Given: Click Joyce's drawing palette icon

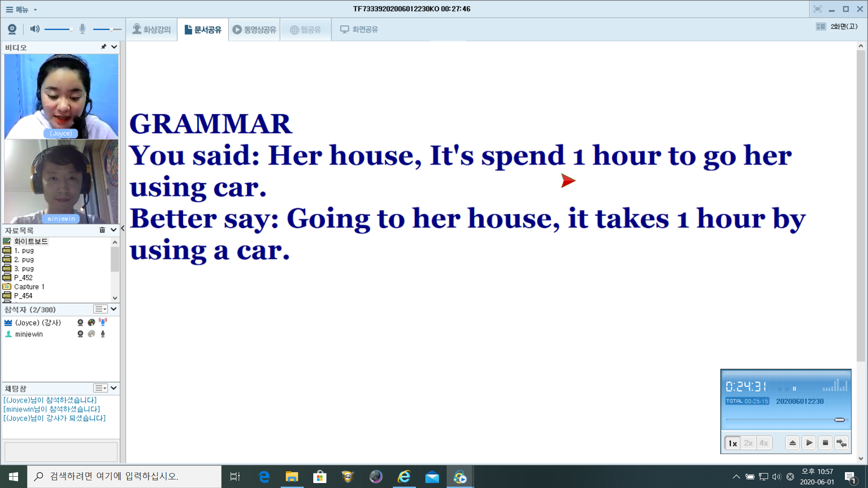Looking at the screenshot, I should click(91, 323).
